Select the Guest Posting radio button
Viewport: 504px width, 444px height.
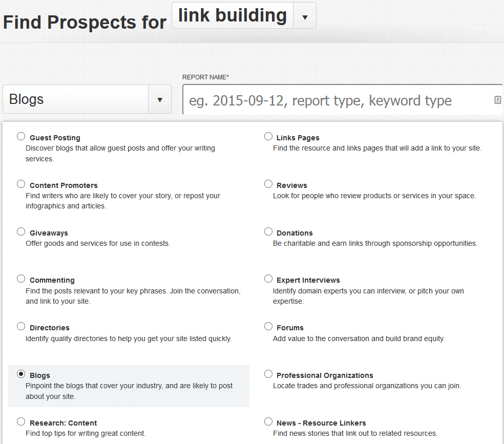(x=21, y=136)
